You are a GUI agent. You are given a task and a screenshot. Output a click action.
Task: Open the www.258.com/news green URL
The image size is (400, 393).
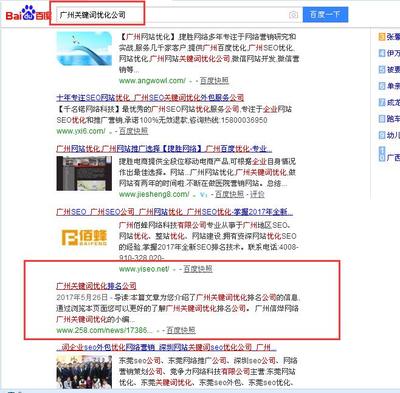[104, 330]
